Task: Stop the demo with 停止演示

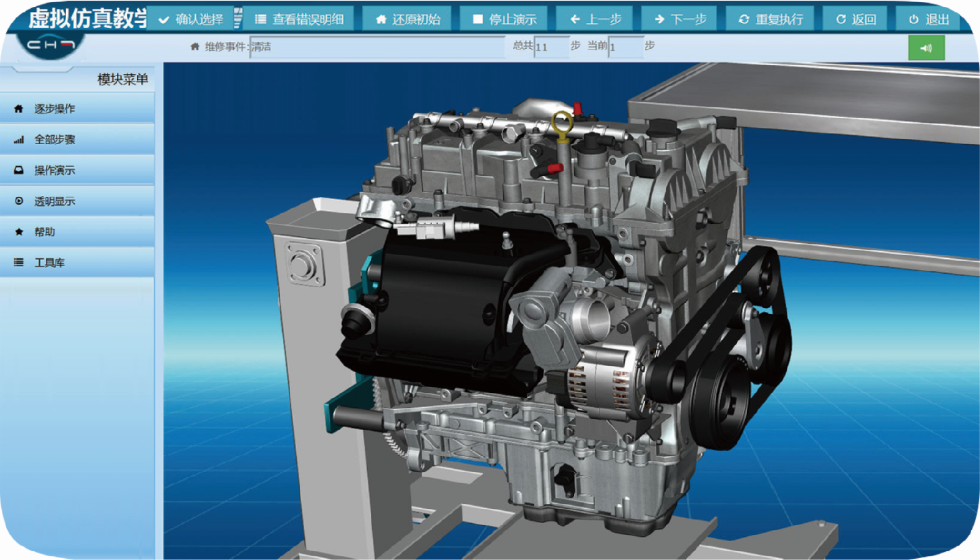Action: pyautogui.click(x=504, y=19)
